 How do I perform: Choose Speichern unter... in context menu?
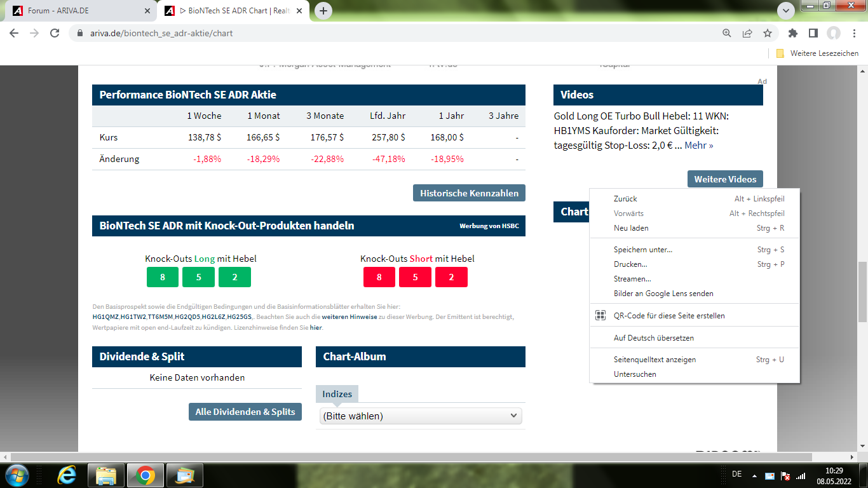click(x=695, y=250)
